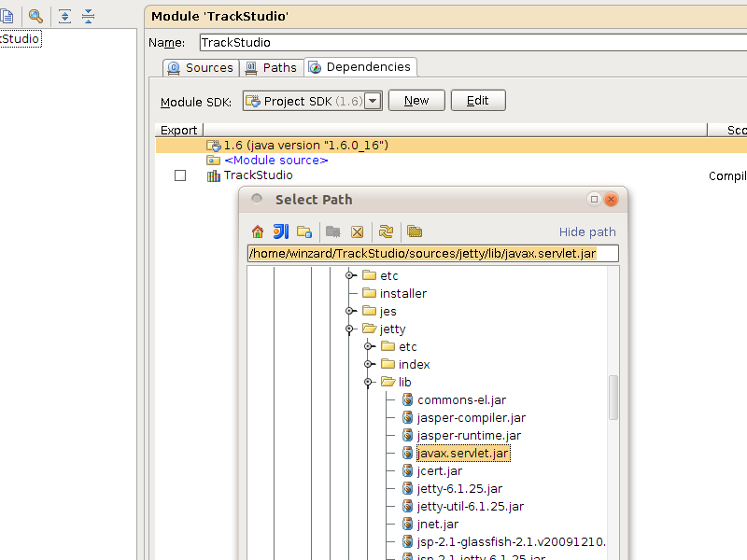Image resolution: width=747 pixels, height=560 pixels.
Task: Tick the Export checkbox for TrackStudio library
Action: click(180, 175)
